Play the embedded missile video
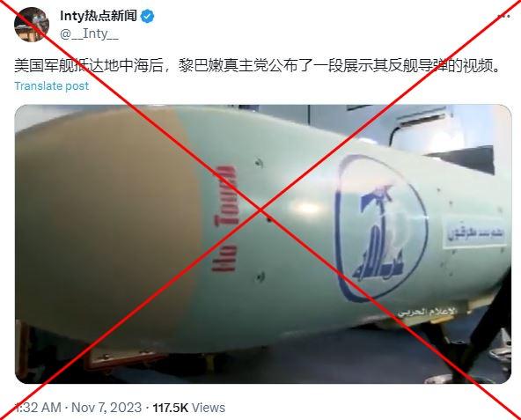The height and width of the screenshot is (420, 521). pos(263,244)
